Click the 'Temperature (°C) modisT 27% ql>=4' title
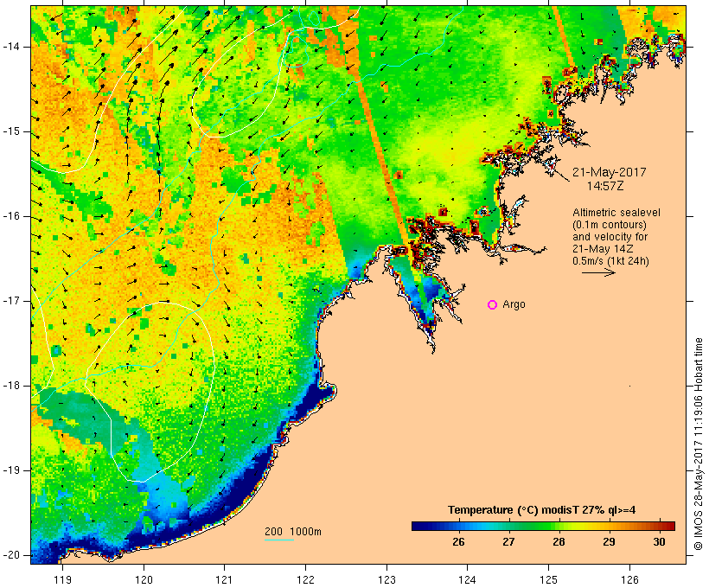The height and width of the screenshot is (588, 709). (x=542, y=510)
